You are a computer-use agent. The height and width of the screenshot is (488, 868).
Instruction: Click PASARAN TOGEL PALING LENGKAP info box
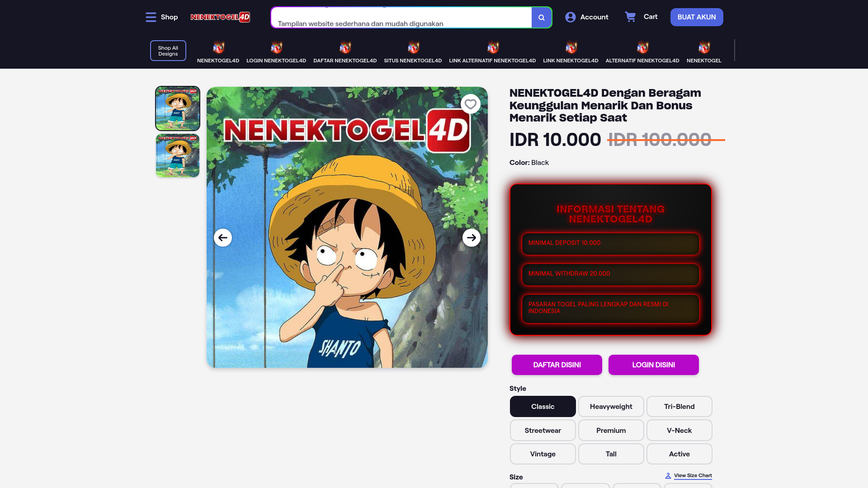(611, 309)
